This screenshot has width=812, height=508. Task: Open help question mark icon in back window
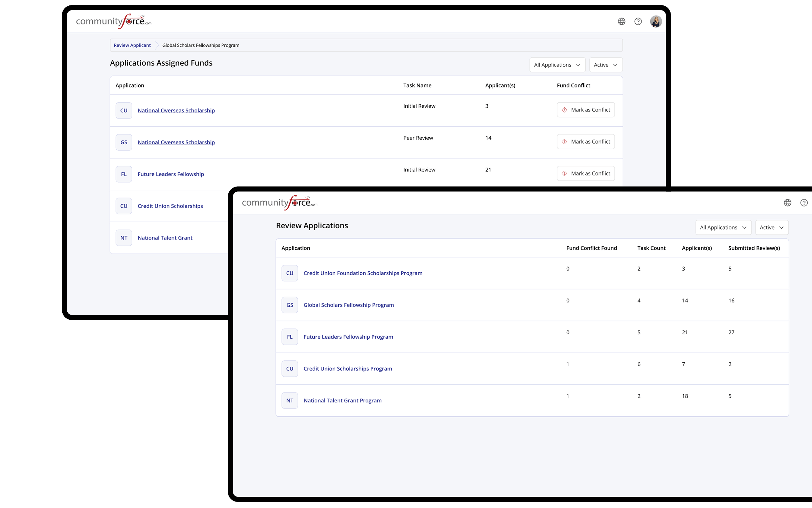pos(638,21)
